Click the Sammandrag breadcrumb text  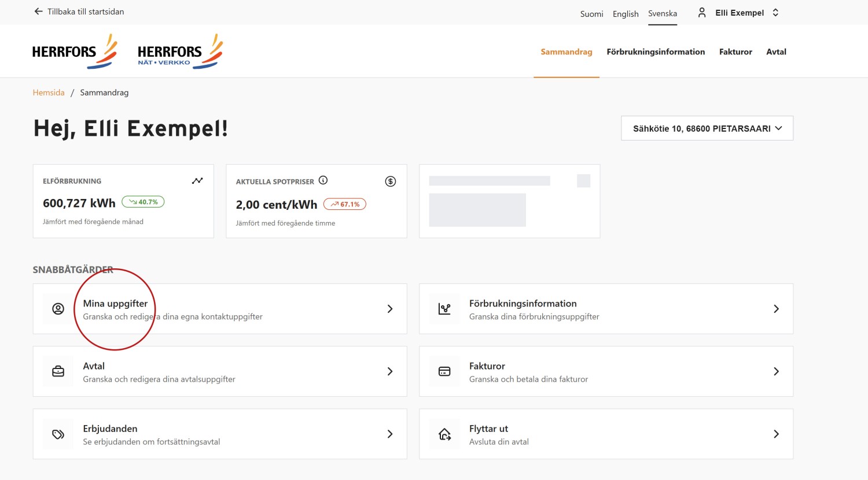[x=104, y=93]
